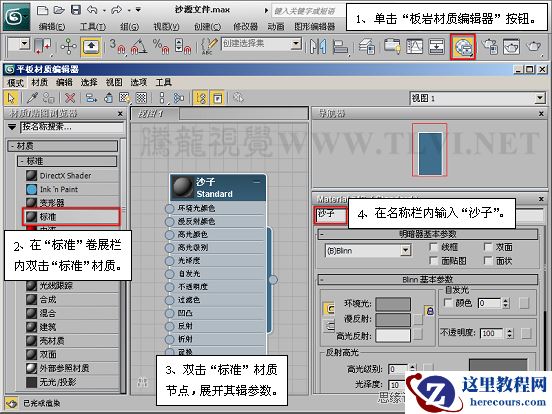Collapse the 沙子 node with minus button
The height and width of the screenshot is (414, 552).
coord(257,182)
